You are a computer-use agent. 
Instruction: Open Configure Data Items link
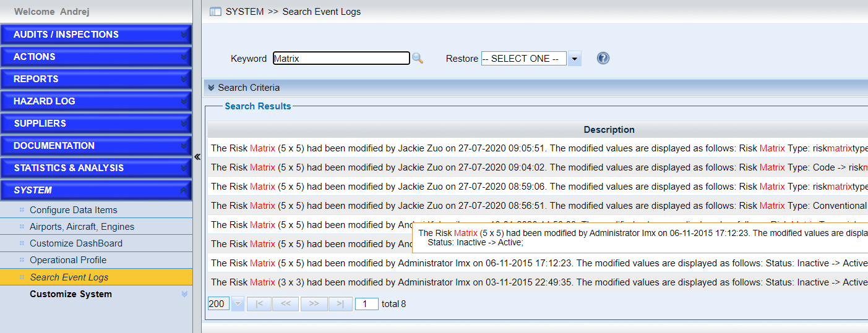(x=73, y=210)
